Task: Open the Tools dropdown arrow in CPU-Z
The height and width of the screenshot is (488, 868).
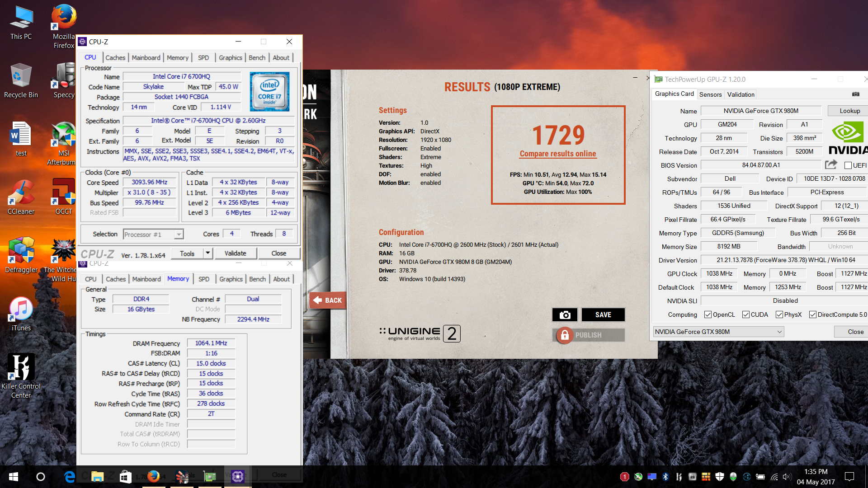Action: [208, 253]
